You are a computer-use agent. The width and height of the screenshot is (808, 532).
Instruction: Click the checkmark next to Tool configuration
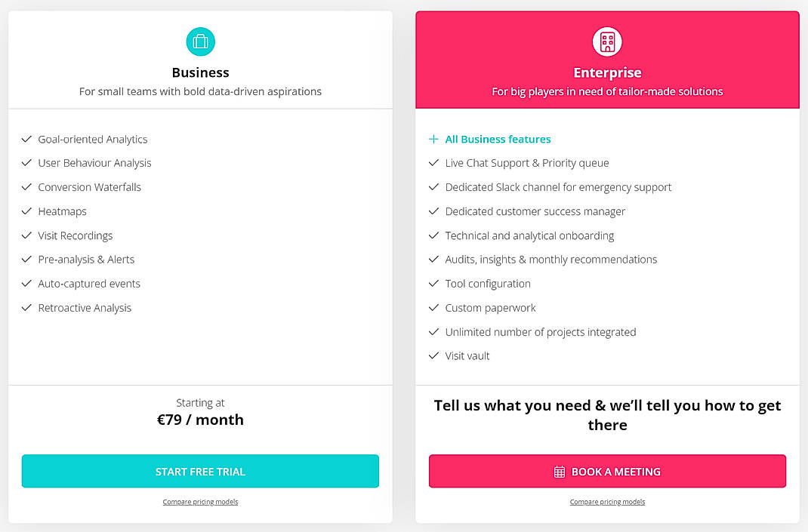point(434,284)
